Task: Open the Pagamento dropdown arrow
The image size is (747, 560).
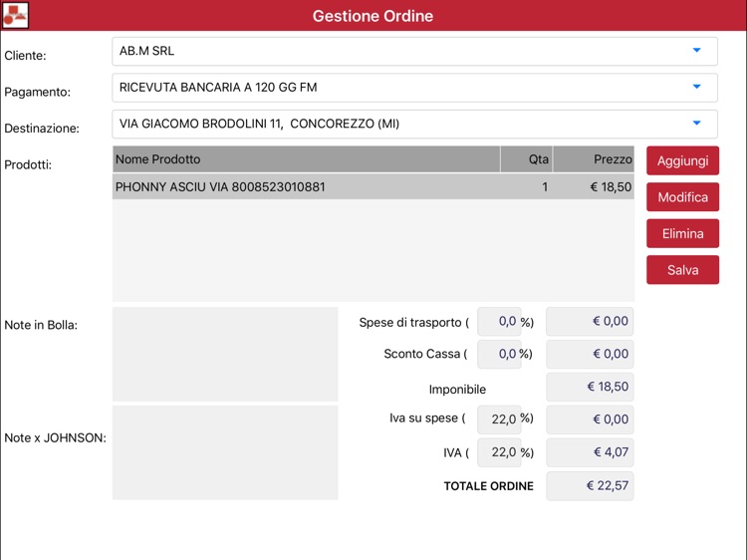Action: (696, 87)
